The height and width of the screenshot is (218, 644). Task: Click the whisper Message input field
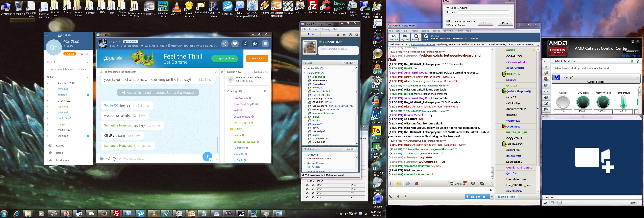483,12
